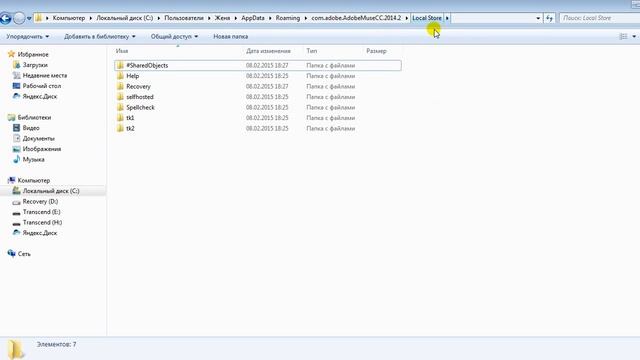Open Загрузки in the favorites list
Viewport: 640px width, 360px height.
pos(35,65)
